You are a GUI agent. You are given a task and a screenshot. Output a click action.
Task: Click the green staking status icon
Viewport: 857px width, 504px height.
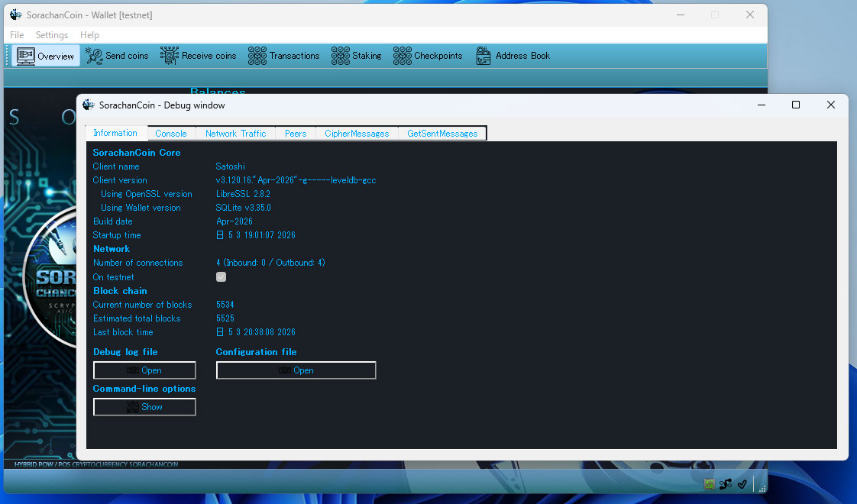[x=709, y=484]
